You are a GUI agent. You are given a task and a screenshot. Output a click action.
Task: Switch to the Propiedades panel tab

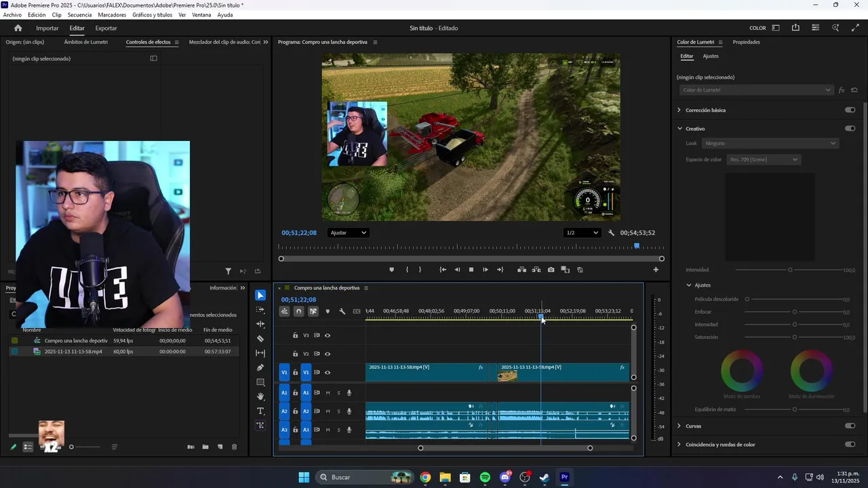[746, 42]
